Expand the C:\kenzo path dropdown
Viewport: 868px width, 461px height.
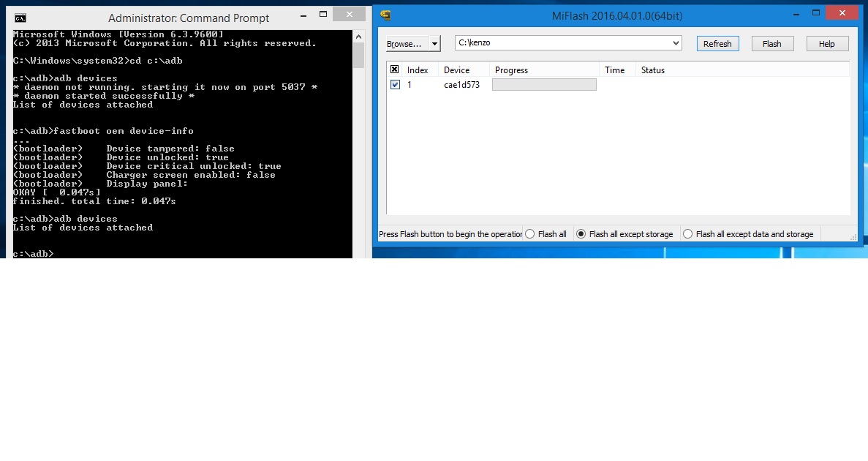point(676,43)
